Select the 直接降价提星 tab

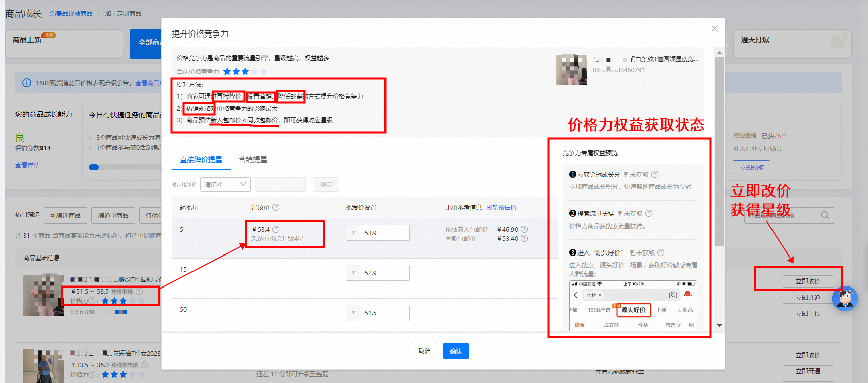[x=201, y=159]
